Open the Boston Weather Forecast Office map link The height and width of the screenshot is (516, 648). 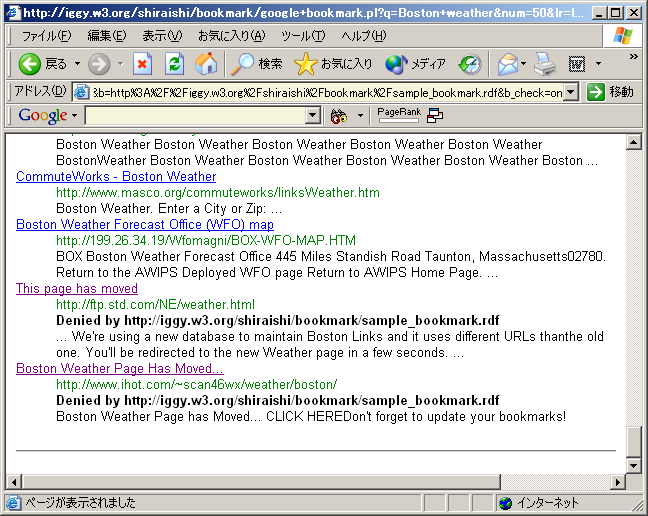[x=145, y=225]
